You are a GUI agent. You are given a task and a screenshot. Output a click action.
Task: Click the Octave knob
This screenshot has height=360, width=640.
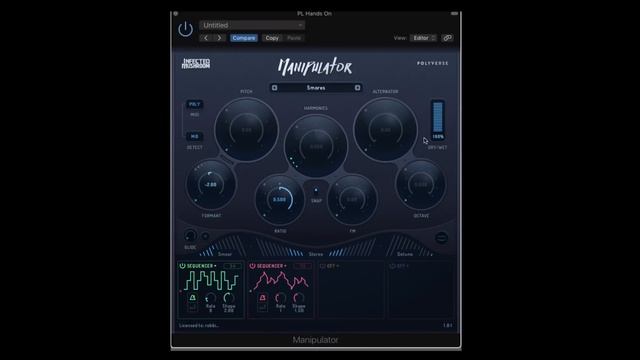pyautogui.click(x=421, y=184)
